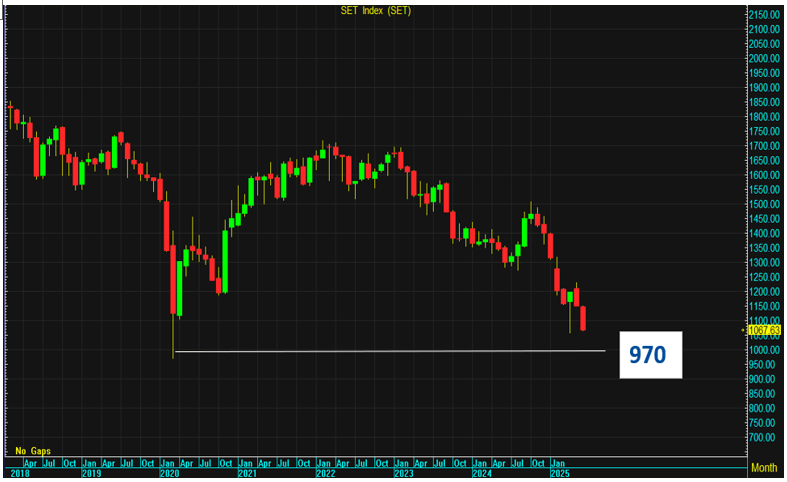This screenshot has width=787, height=482.
Task: Select the 1850.00 price level label
Action: [764, 102]
